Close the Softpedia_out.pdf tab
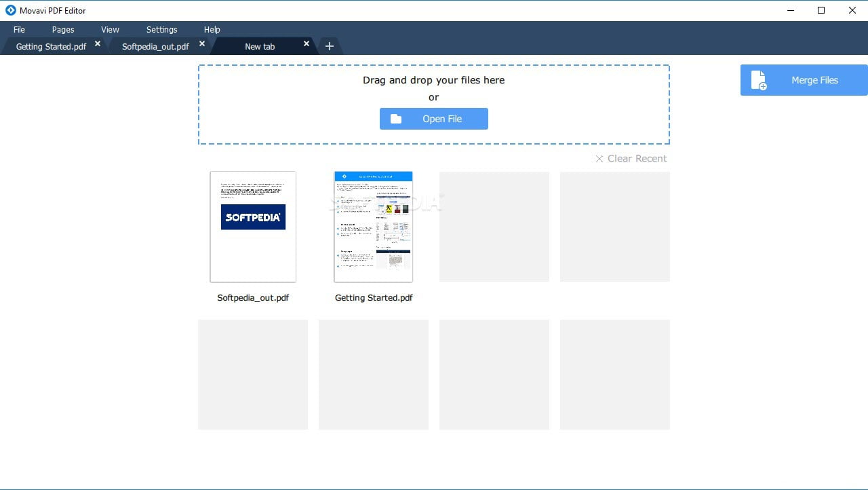This screenshot has width=868, height=490. (x=202, y=43)
